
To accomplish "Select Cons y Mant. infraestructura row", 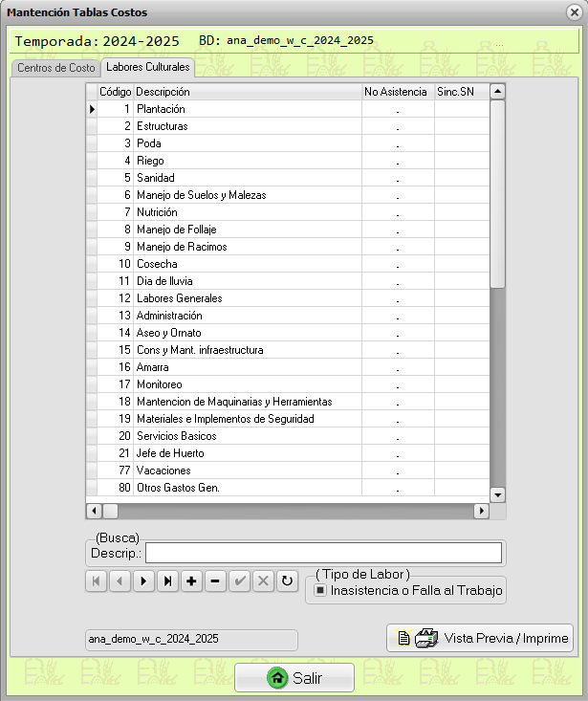I will 288,350.
